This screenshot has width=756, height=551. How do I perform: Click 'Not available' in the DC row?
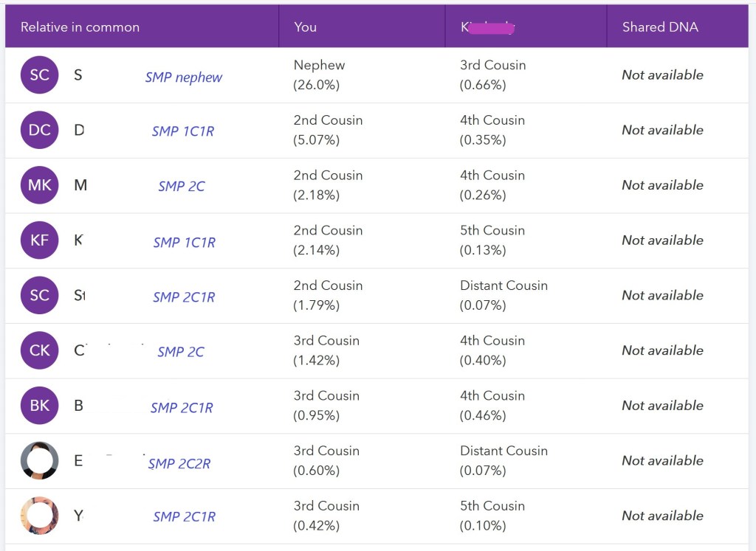(x=661, y=130)
